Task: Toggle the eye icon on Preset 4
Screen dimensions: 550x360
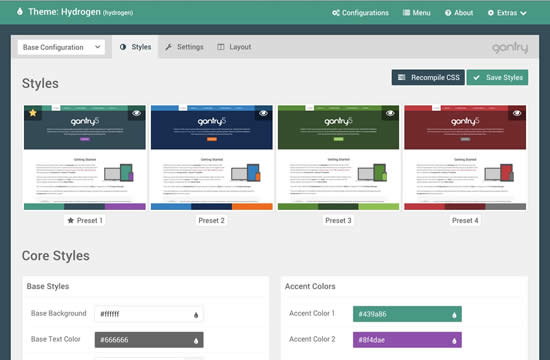Action: coord(517,113)
